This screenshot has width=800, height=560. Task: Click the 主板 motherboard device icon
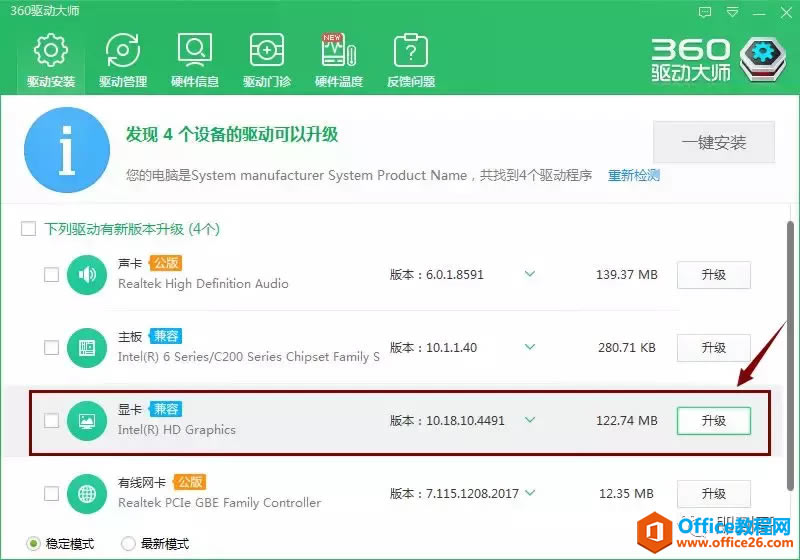point(87,348)
